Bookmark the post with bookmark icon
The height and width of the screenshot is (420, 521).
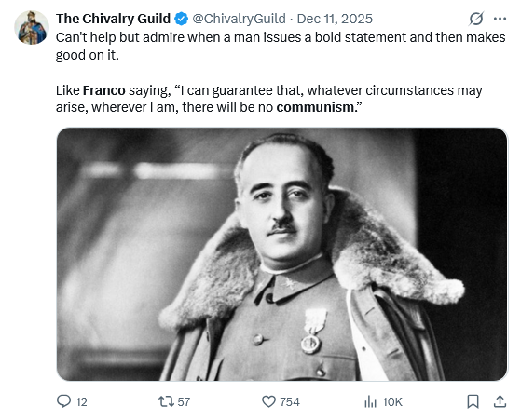(473, 401)
